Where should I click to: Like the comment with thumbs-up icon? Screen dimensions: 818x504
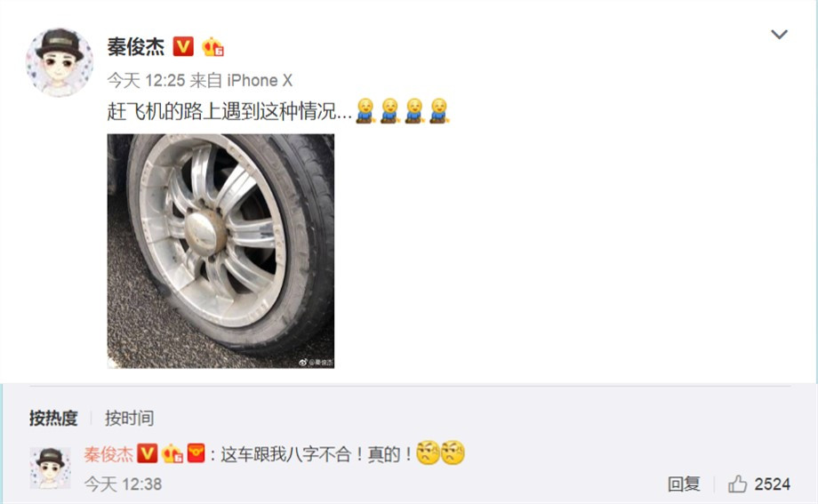(x=737, y=484)
